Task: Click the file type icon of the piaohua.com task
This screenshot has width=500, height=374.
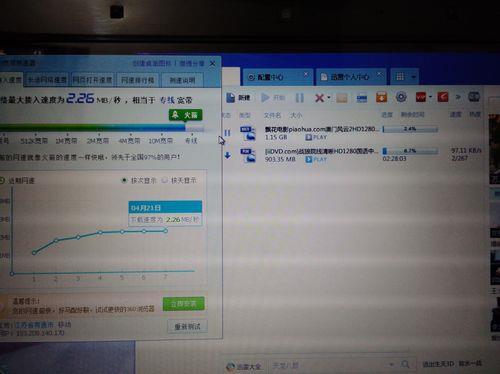Action: pyautogui.click(x=248, y=133)
